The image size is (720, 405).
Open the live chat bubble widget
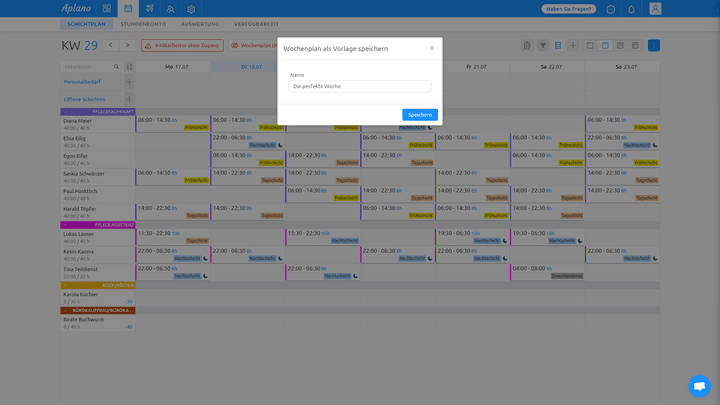699,386
